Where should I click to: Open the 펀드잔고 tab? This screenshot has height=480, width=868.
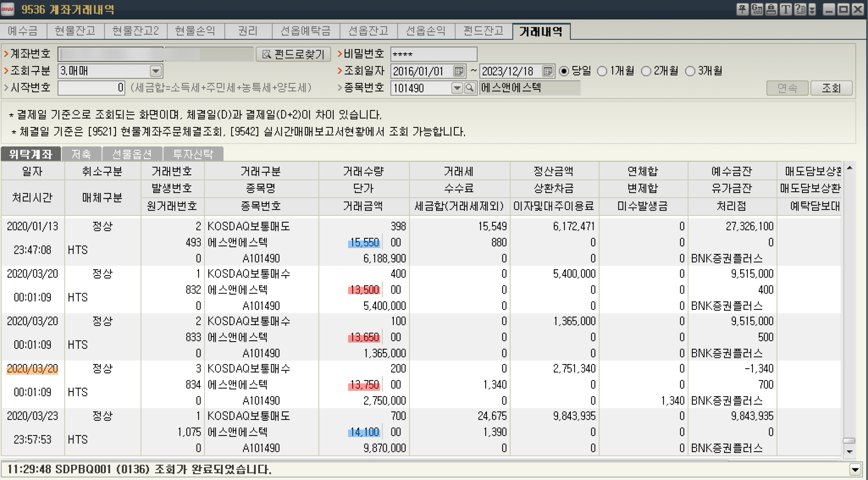(x=483, y=31)
